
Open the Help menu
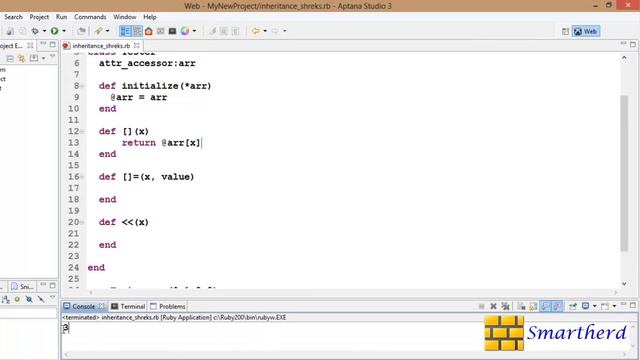coord(150,17)
